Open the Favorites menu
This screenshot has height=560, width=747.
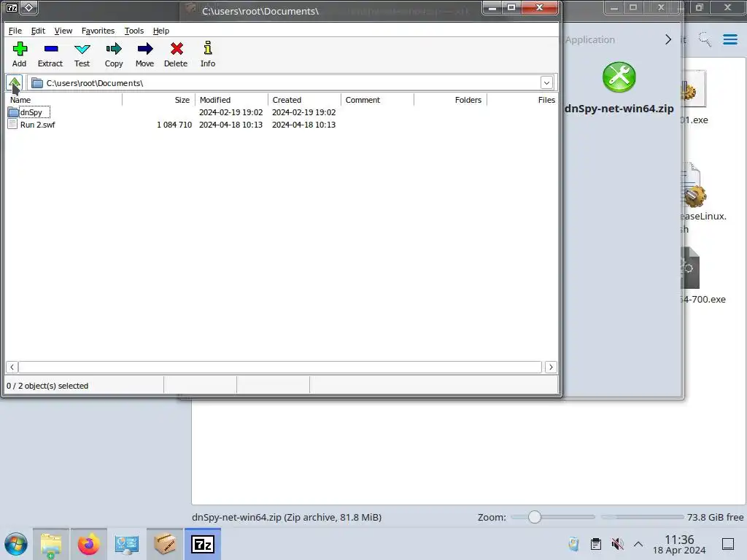click(98, 31)
